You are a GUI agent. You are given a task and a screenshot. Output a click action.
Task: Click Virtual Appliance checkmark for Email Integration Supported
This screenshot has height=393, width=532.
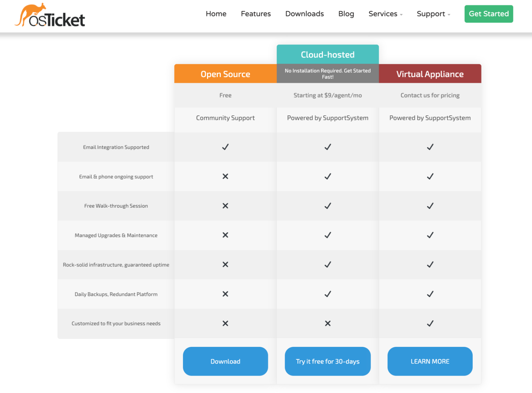(x=430, y=147)
